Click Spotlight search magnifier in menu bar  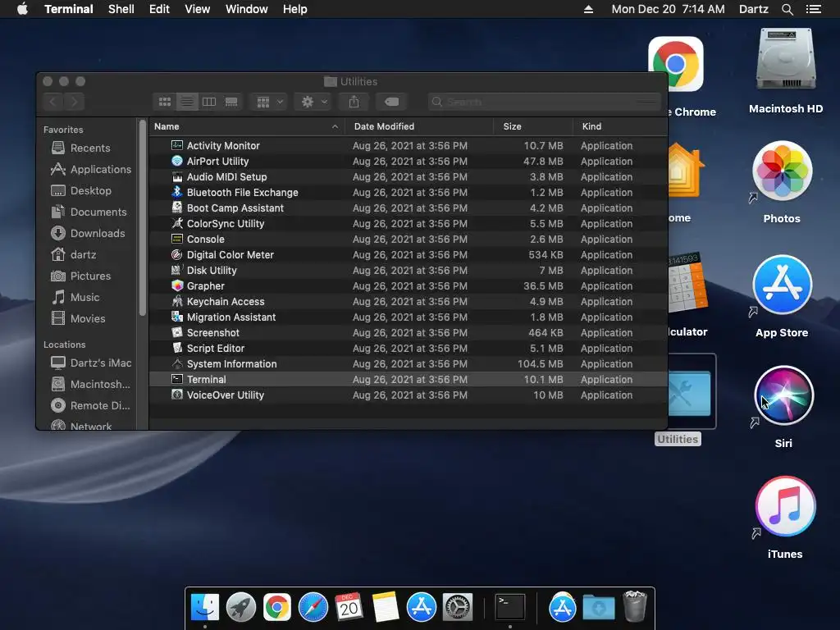787,9
